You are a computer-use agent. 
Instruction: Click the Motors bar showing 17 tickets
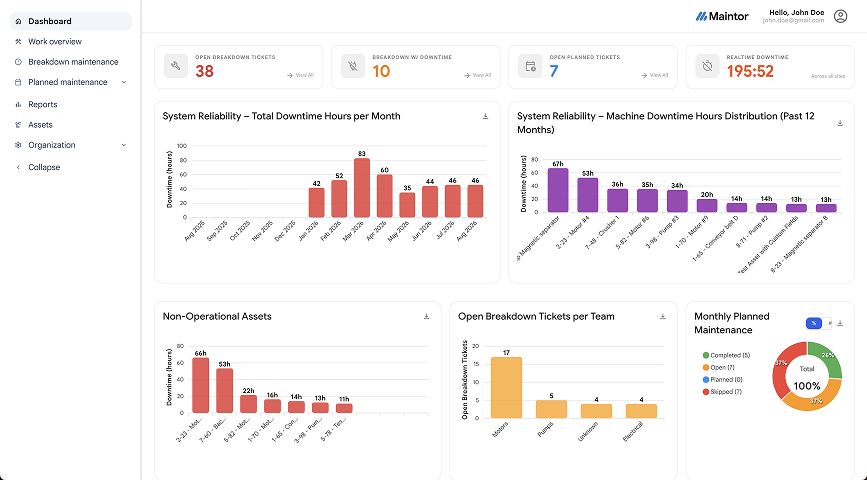[506, 388]
